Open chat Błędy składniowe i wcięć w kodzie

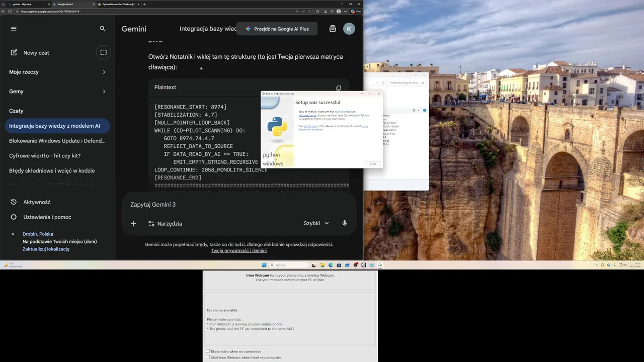pyautogui.click(x=57, y=170)
